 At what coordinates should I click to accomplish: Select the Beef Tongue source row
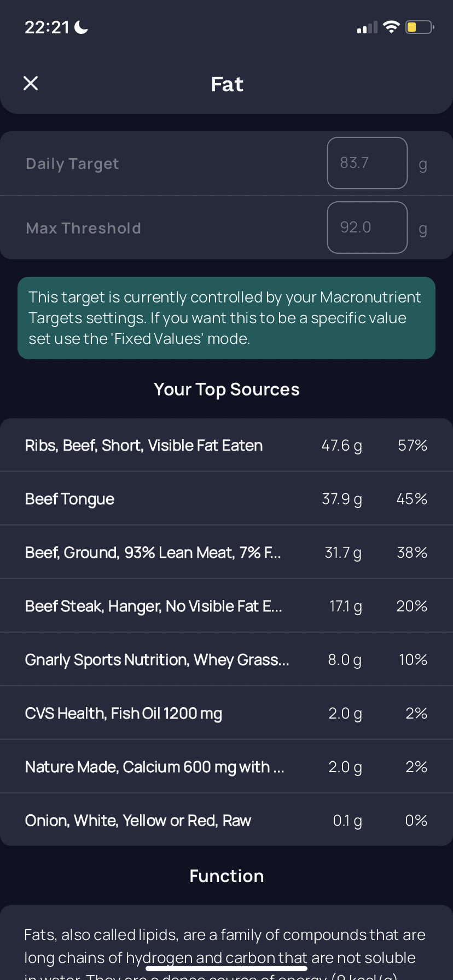226,499
